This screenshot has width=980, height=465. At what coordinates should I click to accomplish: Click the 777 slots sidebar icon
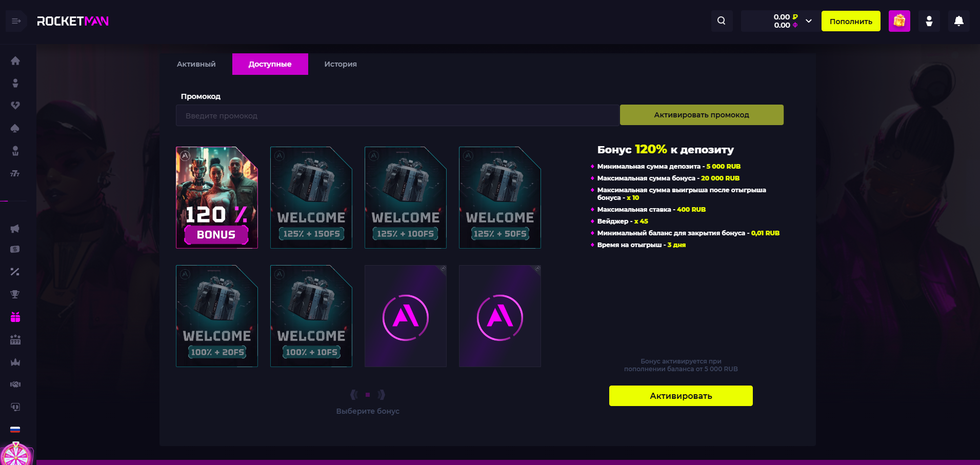tap(15, 173)
